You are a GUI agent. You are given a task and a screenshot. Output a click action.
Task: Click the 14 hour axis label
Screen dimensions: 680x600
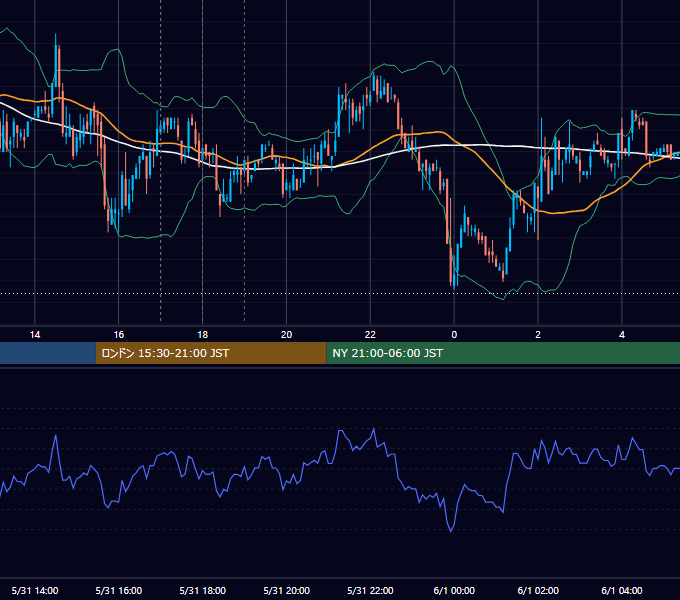pyautogui.click(x=35, y=335)
